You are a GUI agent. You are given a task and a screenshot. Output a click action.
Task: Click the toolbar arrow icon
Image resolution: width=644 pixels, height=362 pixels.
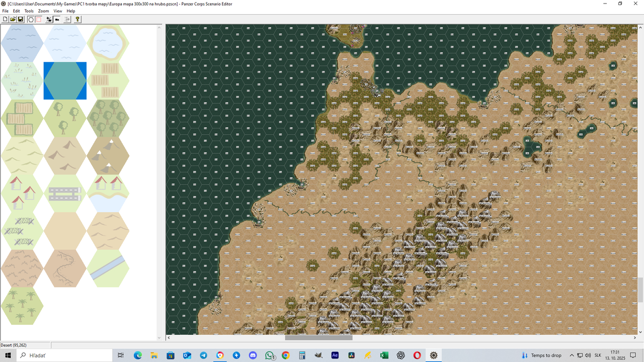[x=67, y=19]
